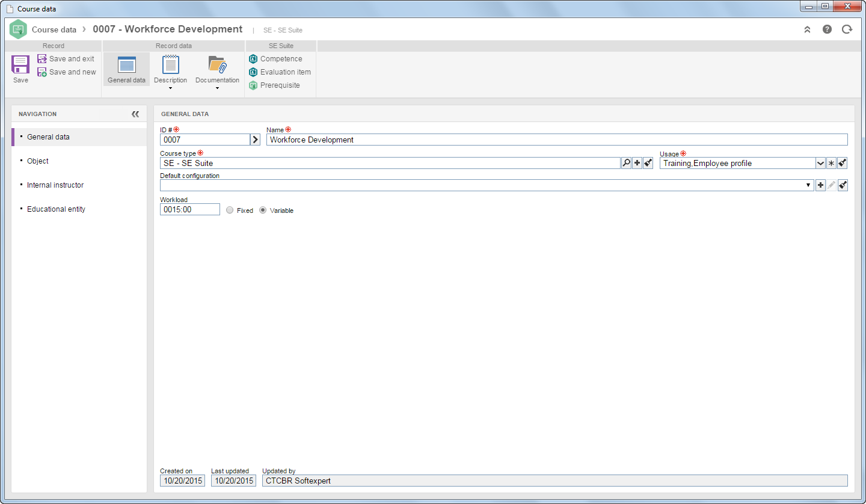Click the ID # field
This screenshot has width=866, height=504.
click(204, 140)
